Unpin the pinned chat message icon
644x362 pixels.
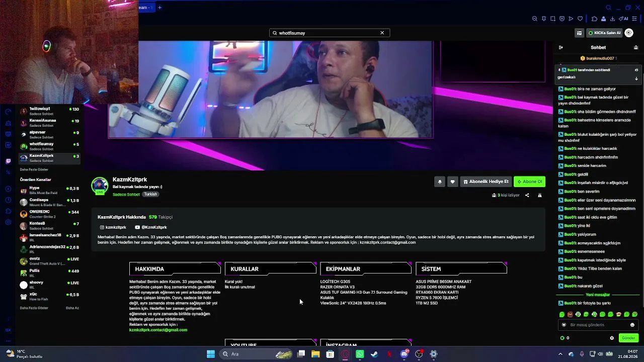pos(636,70)
